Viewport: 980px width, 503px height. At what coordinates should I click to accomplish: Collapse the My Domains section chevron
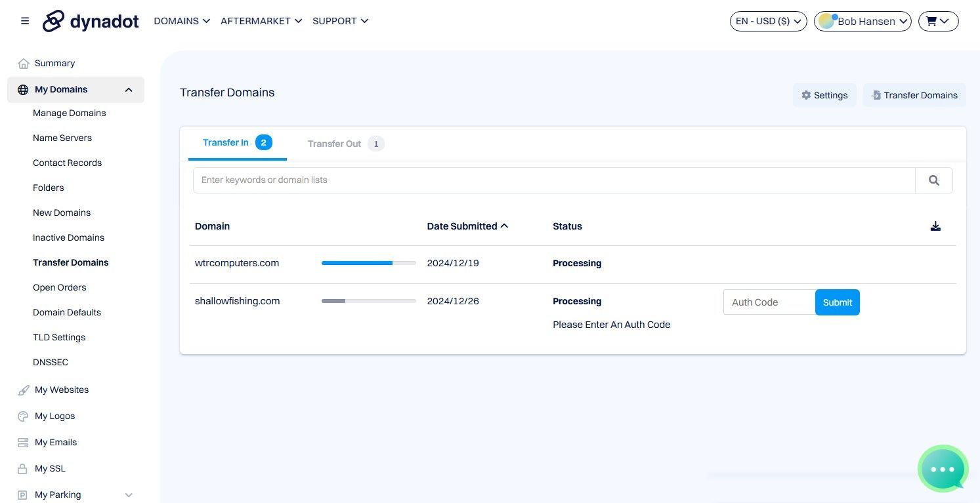tap(129, 90)
